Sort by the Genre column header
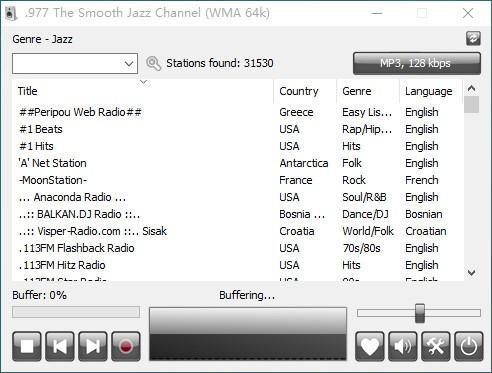Viewport: 492px width, 373px height. pyautogui.click(x=368, y=91)
